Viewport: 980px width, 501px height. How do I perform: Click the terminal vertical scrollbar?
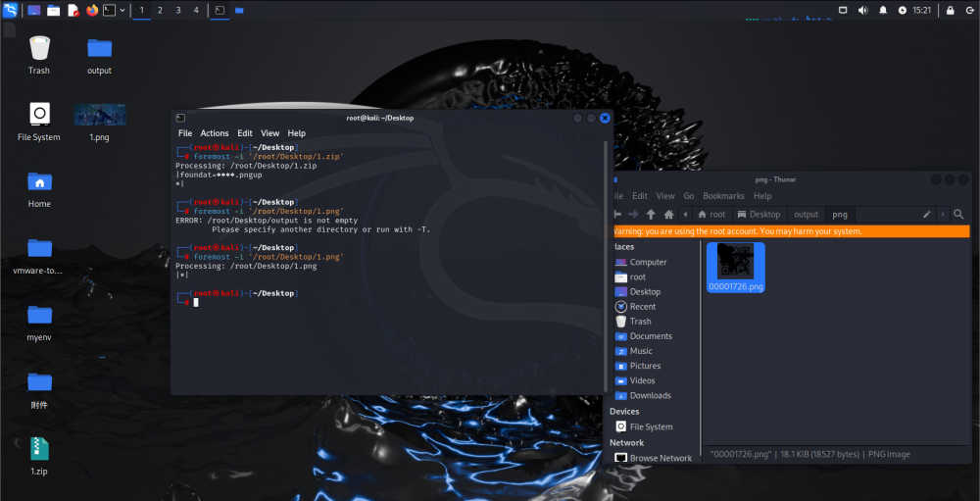[605, 266]
